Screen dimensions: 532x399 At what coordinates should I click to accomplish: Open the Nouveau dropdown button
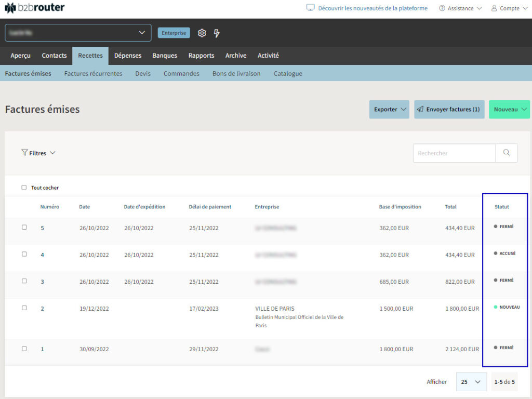click(509, 109)
